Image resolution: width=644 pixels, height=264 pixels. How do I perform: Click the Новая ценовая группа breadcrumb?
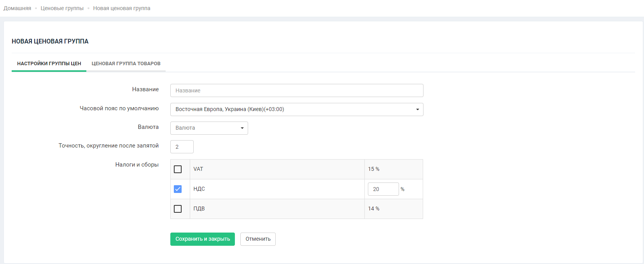121,8
